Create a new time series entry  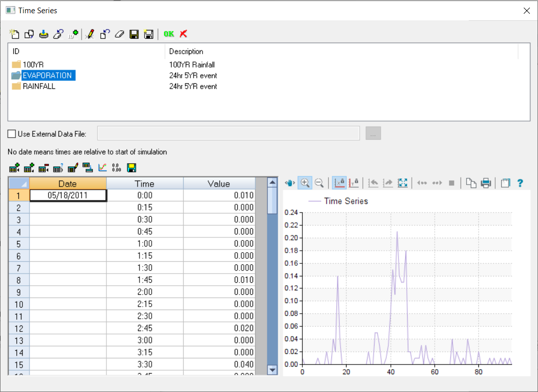tap(14, 34)
